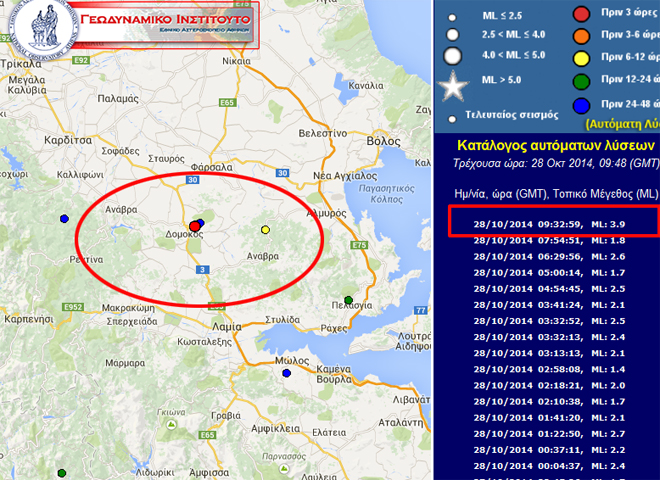
Task: Select the yellow earthquake marker near Ανάβρα
Action: [x=265, y=230]
